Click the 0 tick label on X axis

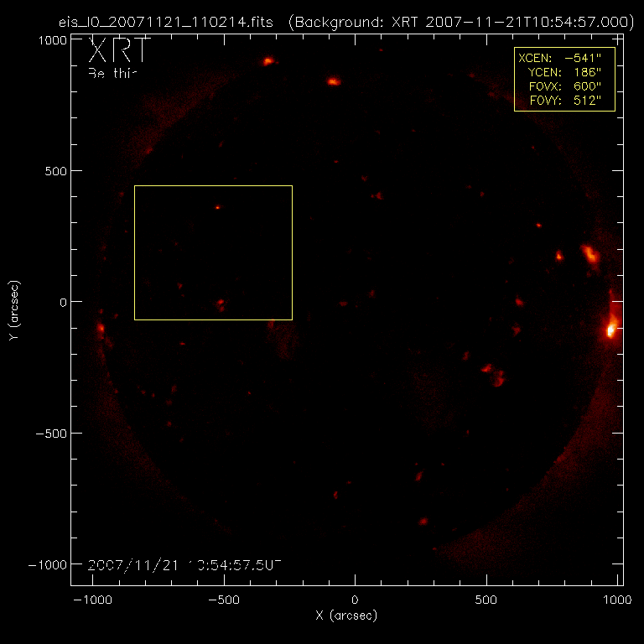pos(355,601)
